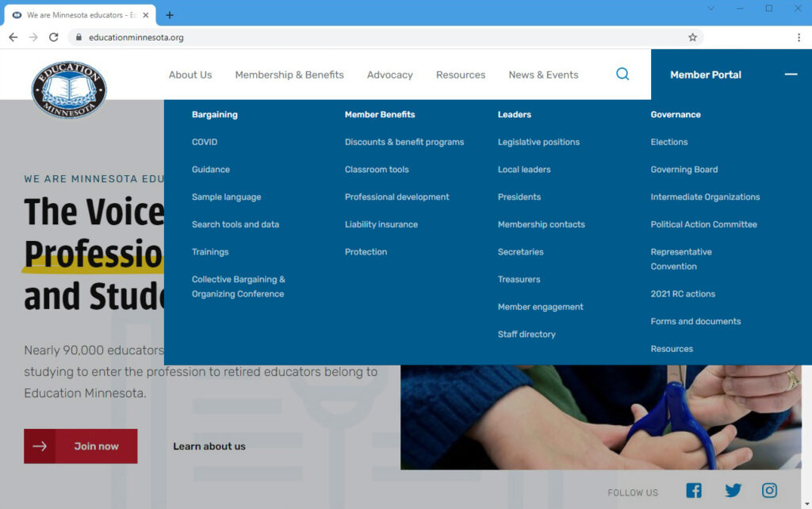Bookmark this page with the star icon
This screenshot has height=509, width=812.
coord(692,37)
